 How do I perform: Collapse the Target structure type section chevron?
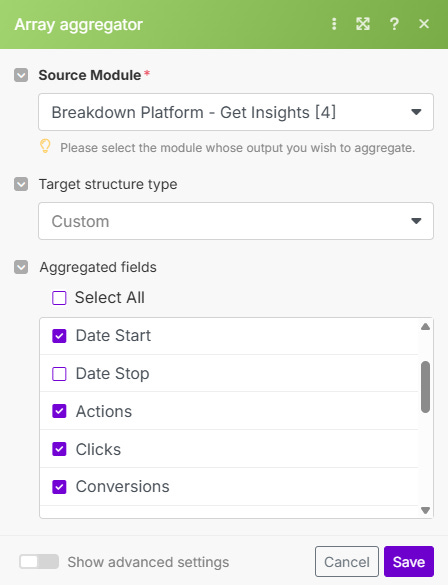(21, 184)
